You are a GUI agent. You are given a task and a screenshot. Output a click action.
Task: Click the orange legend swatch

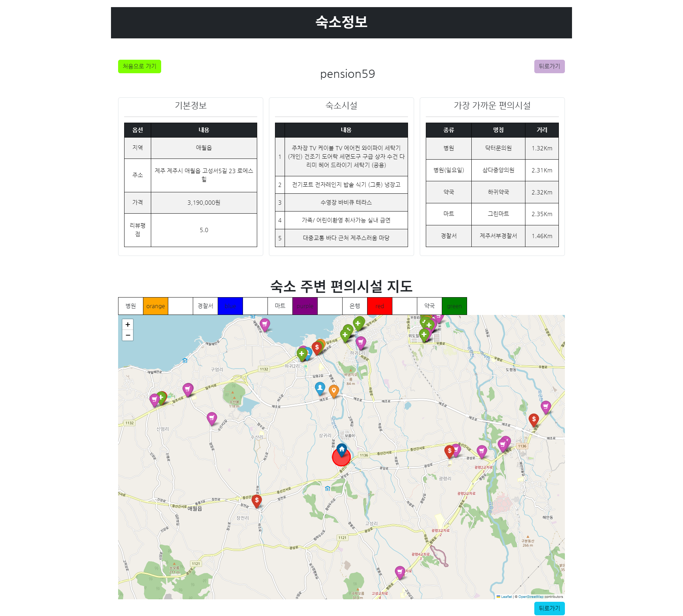pyautogui.click(x=155, y=306)
